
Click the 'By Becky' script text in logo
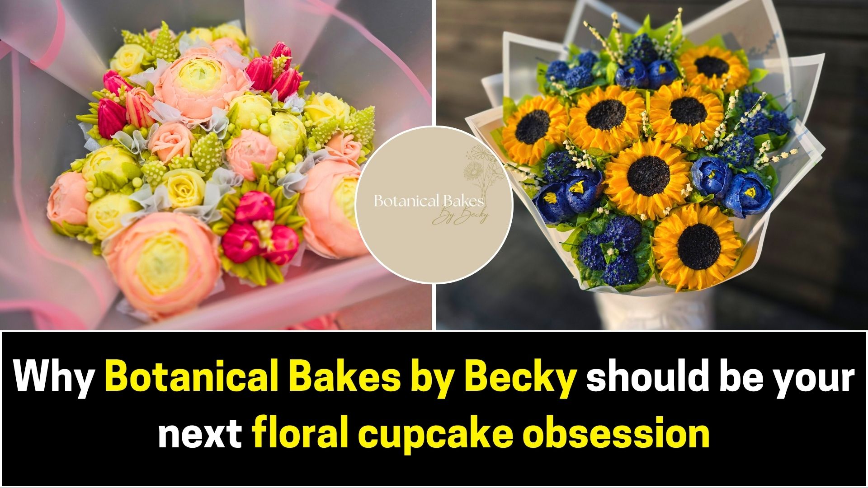pyautogui.click(x=460, y=216)
